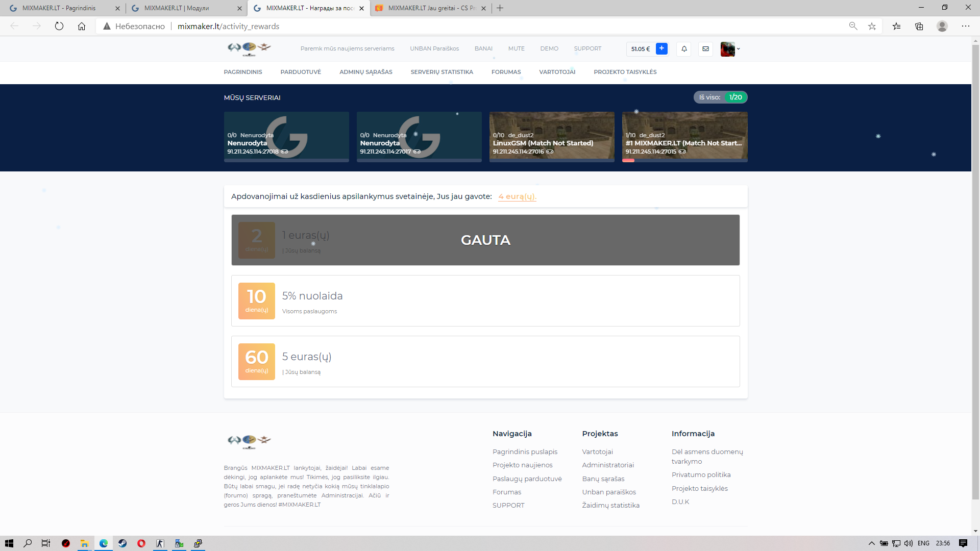
Task: Click Žaidimų statistika footer link
Action: 610,506
